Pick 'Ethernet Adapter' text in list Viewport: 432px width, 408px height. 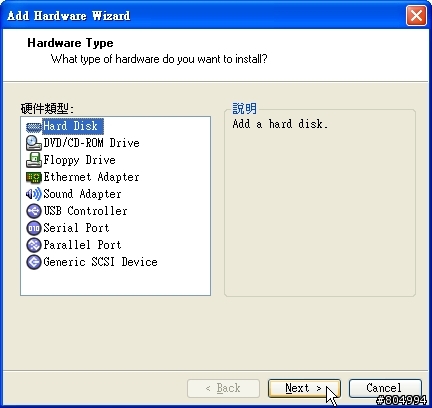91,177
